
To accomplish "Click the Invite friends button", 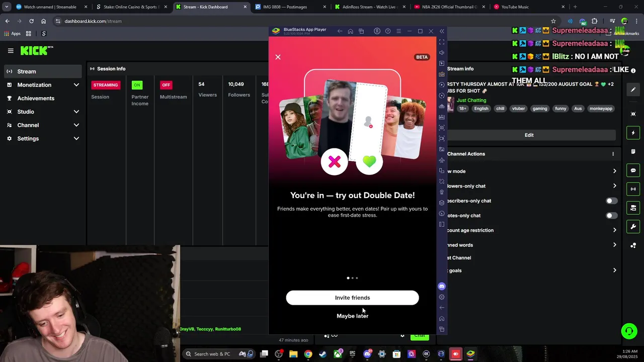I will click(352, 298).
